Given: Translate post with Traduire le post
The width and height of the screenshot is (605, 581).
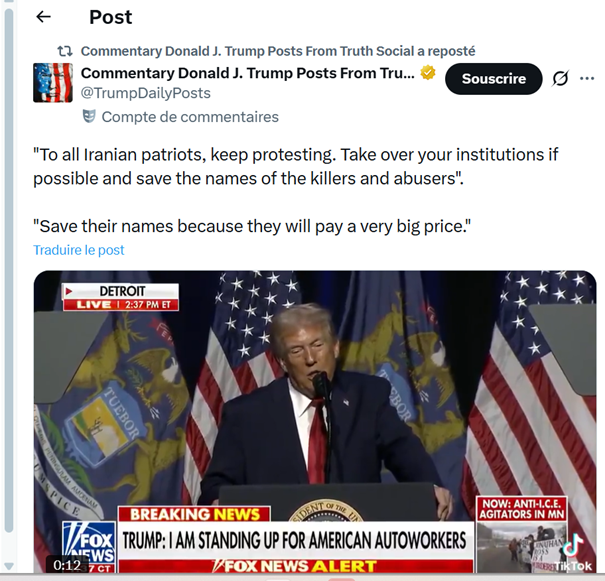Looking at the screenshot, I should [79, 250].
